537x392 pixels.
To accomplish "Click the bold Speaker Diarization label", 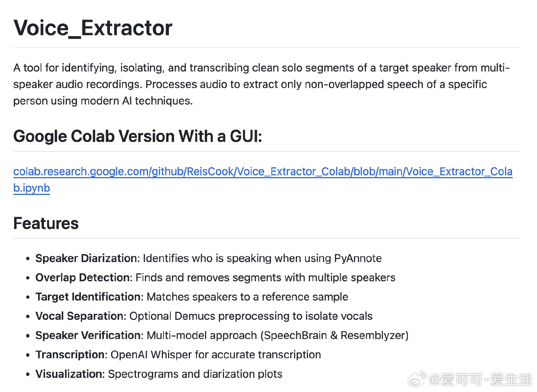I will click(x=86, y=258).
